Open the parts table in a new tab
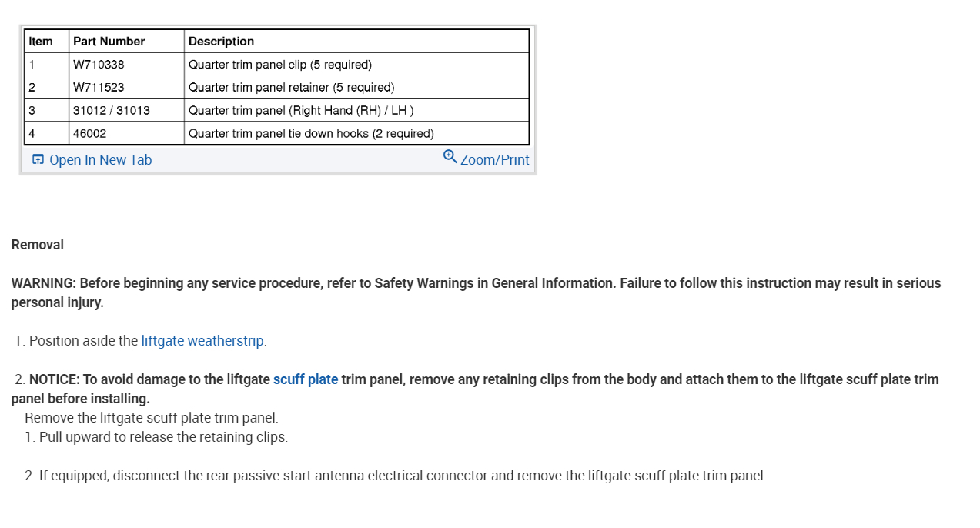 click(100, 160)
